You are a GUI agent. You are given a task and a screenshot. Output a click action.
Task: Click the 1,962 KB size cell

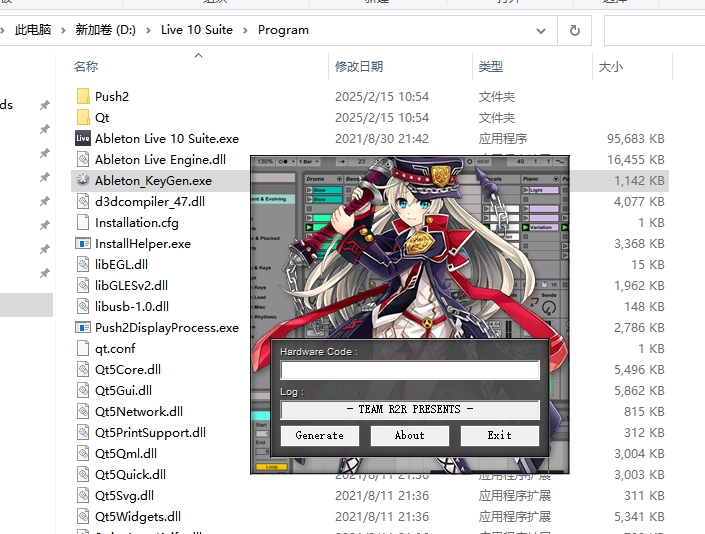(x=639, y=285)
